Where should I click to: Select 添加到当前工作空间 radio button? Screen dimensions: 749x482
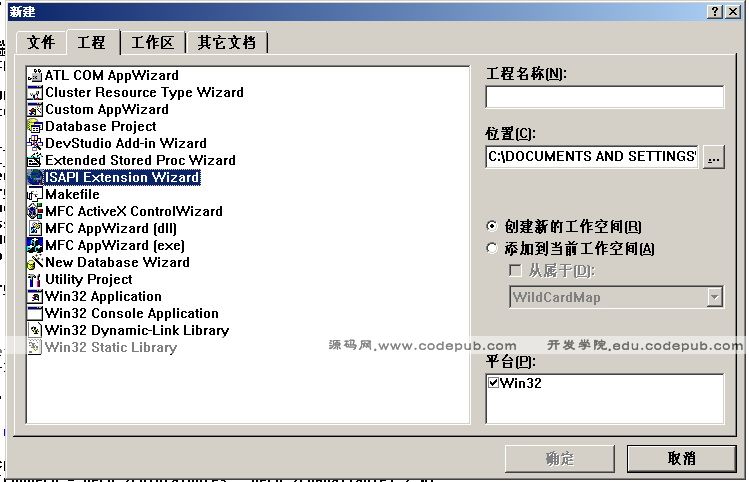tap(492, 248)
